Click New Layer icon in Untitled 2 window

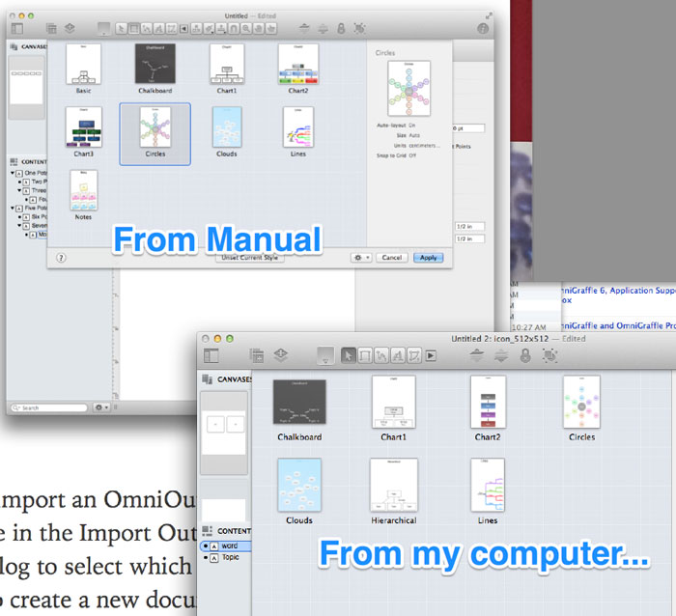281,355
